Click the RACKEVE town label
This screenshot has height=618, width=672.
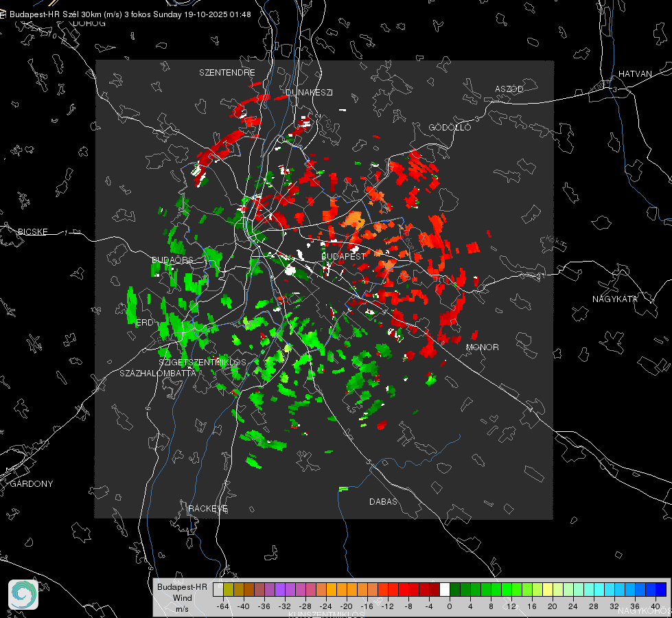208,509
